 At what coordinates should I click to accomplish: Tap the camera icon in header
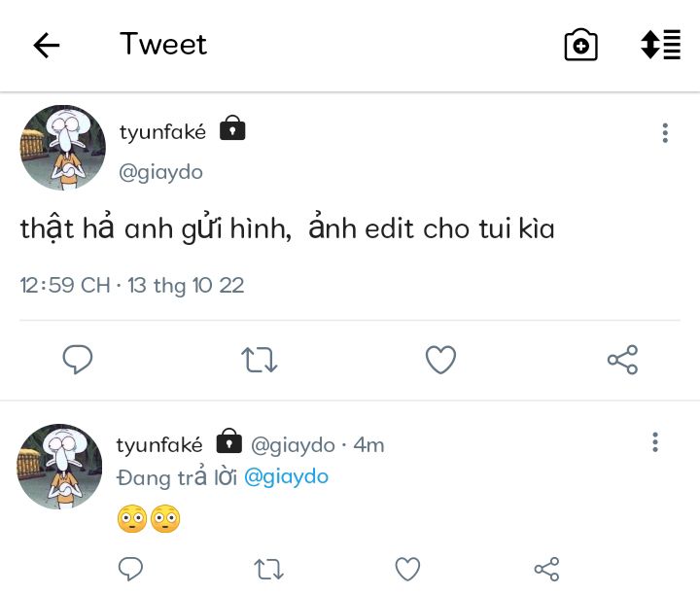click(x=580, y=45)
